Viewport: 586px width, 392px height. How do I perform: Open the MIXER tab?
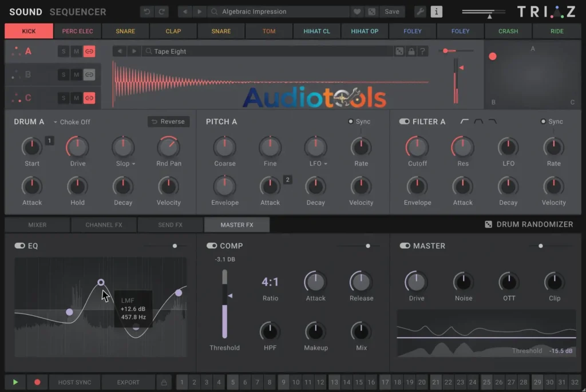37,224
